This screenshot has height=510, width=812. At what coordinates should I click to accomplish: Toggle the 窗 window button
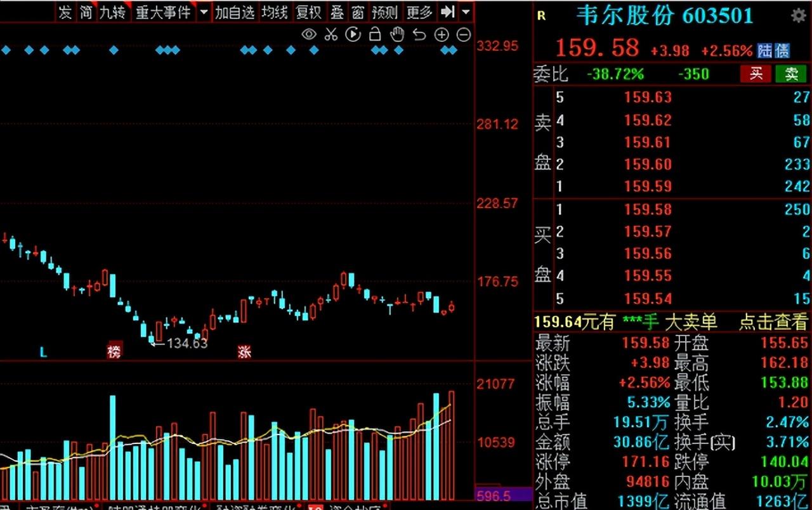coord(358,11)
